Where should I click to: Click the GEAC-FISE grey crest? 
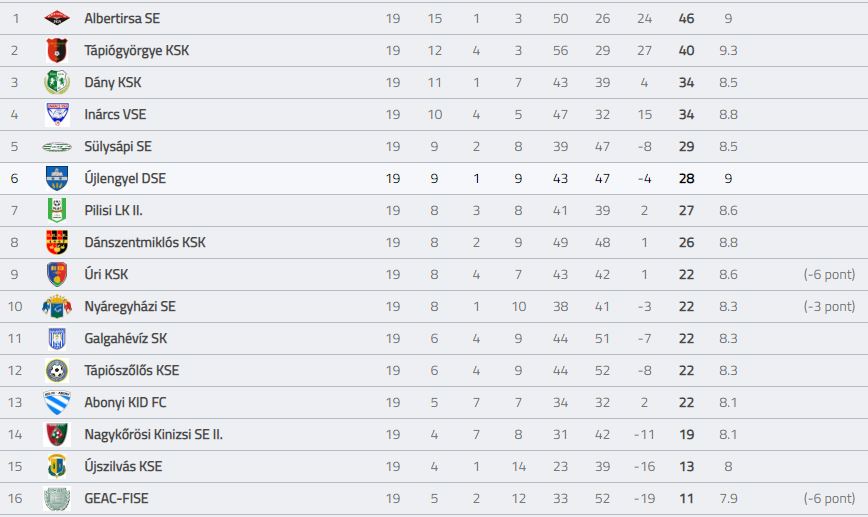(57, 498)
